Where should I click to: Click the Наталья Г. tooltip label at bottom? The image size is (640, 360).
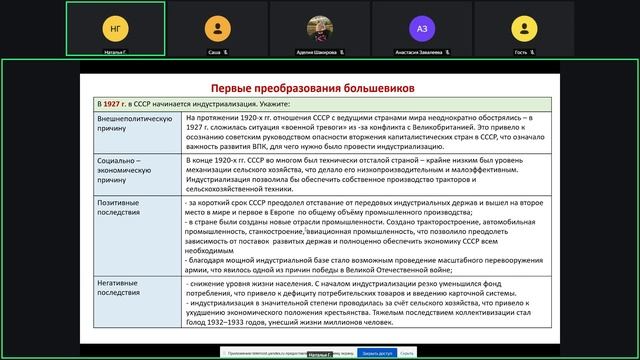coord(320,355)
